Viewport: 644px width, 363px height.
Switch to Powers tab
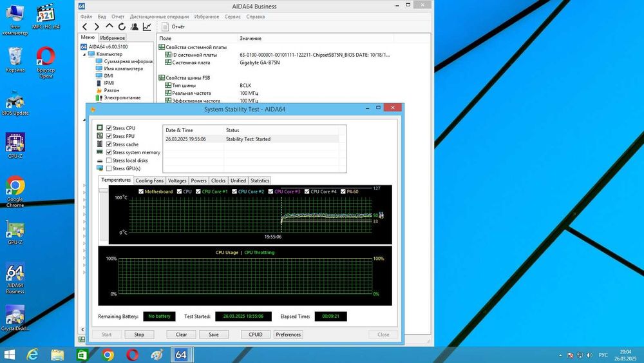coord(199,181)
